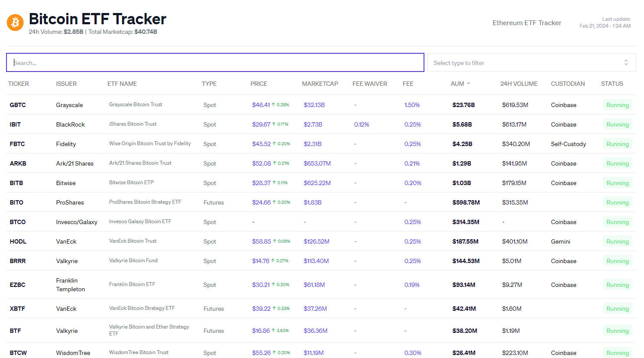Click the FEE WAIVER column header
Viewport: 644px width, 358px height.
(x=369, y=84)
